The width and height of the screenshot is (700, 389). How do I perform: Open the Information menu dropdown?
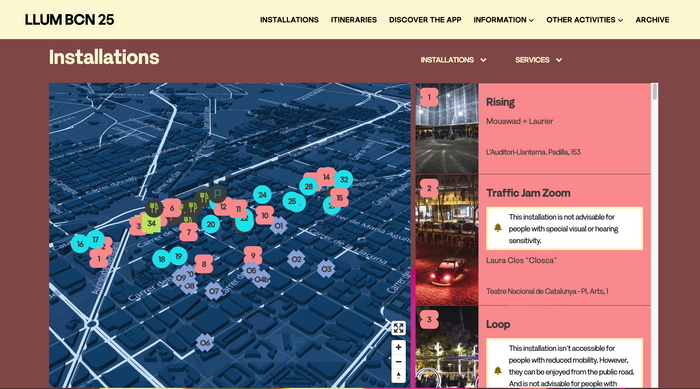click(x=504, y=20)
